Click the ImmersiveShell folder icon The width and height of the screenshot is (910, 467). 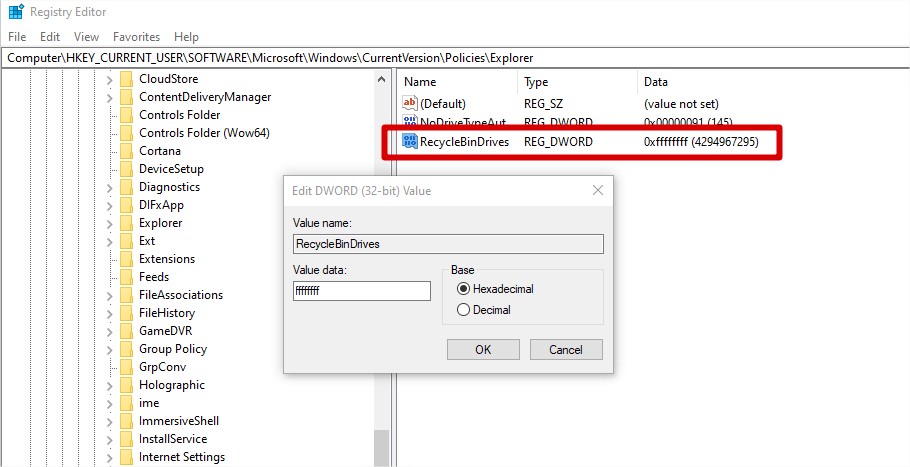click(127, 421)
